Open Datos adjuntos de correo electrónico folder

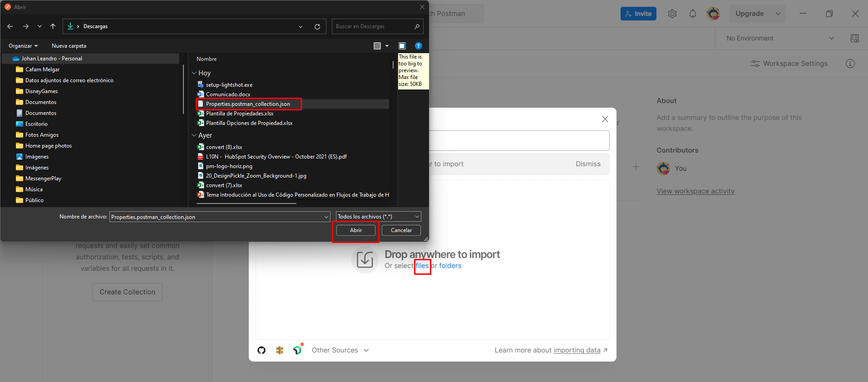tap(69, 80)
